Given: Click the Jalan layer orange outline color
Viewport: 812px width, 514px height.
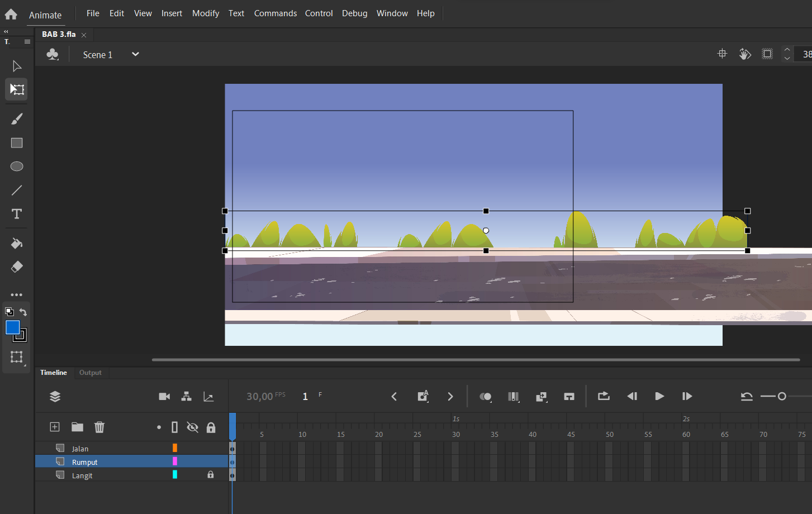Looking at the screenshot, I should (175, 448).
